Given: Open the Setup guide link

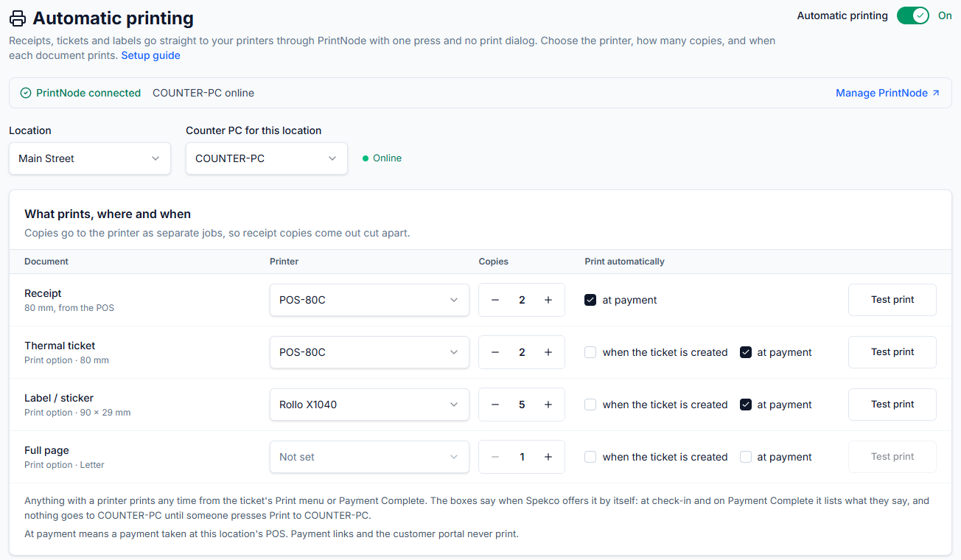Looking at the screenshot, I should (x=151, y=55).
